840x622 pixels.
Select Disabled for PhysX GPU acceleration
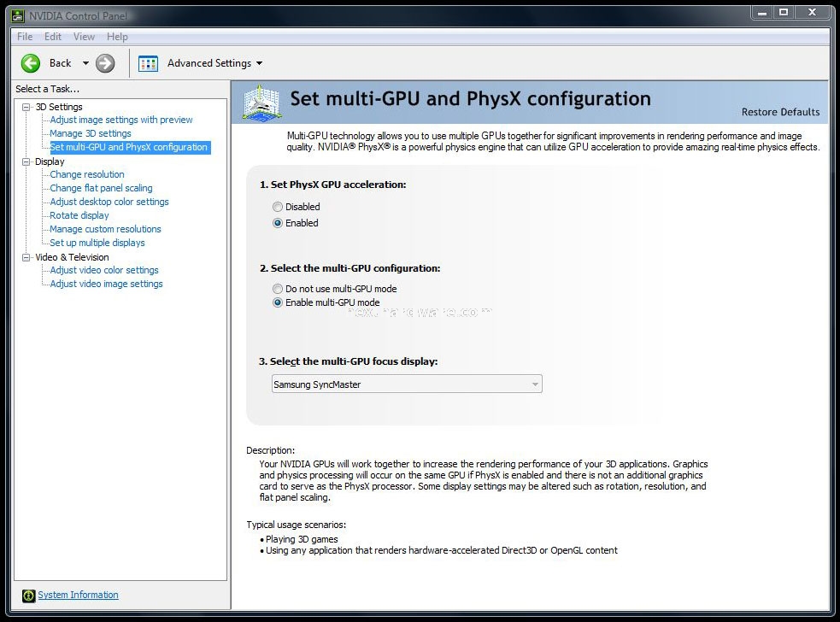point(278,207)
